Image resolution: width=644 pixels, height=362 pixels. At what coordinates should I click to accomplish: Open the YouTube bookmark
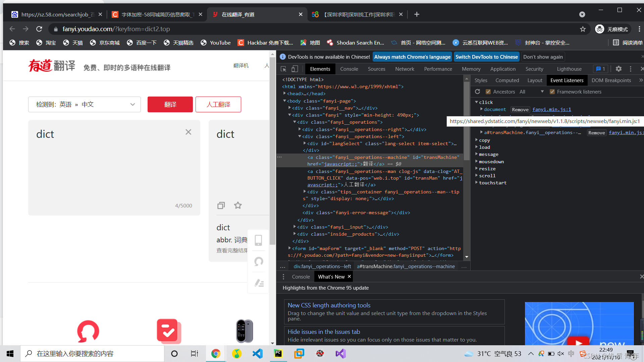point(216,43)
